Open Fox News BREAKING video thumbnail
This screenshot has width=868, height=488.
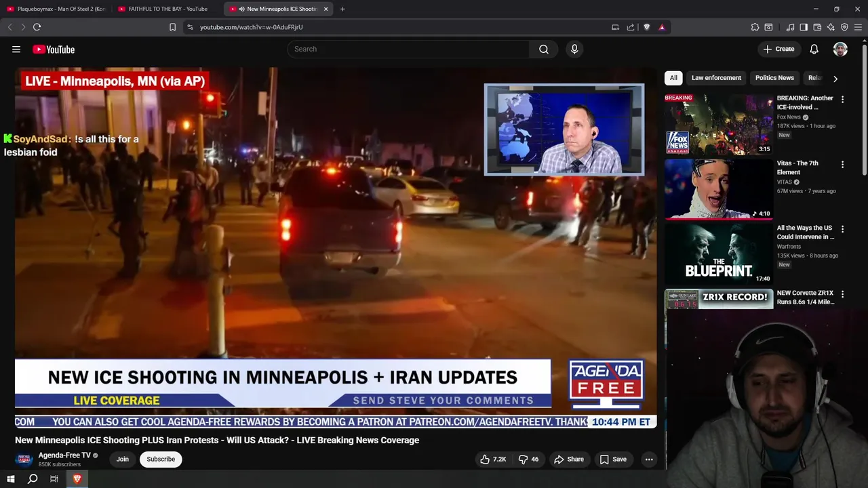(719, 124)
